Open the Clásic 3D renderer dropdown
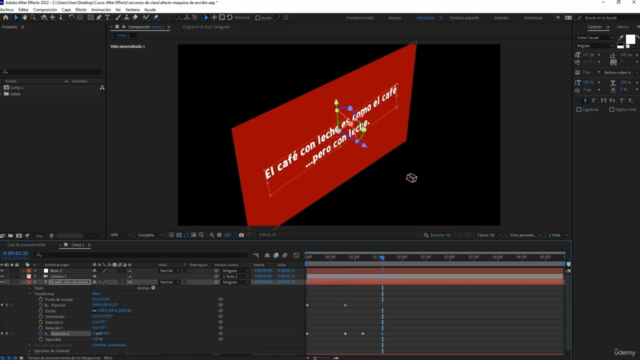Viewport: 640px width, 360px height. pyautogui.click(x=489, y=235)
